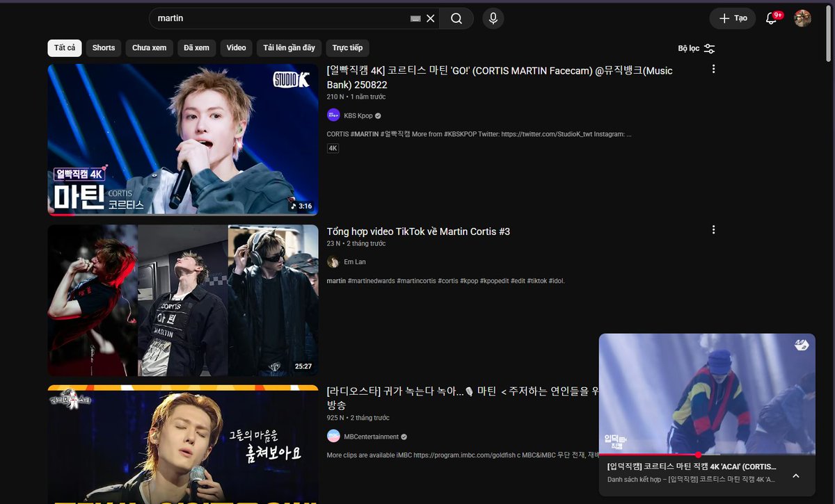
Task: Seek in the miniplayer red progress bar
Action: [707, 455]
